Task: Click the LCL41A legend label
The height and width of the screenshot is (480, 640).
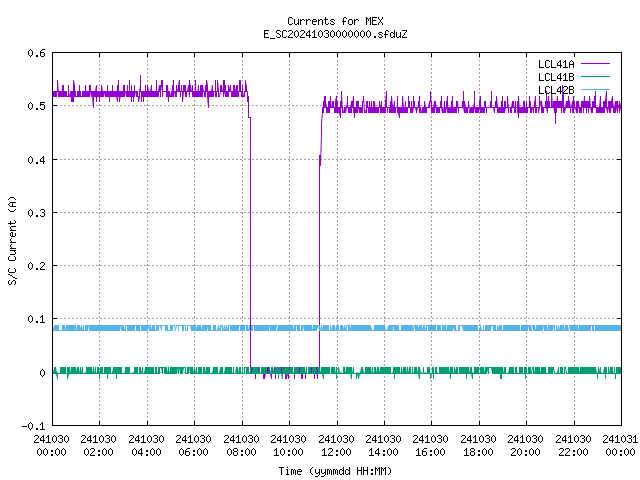Action: click(x=556, y=64)
